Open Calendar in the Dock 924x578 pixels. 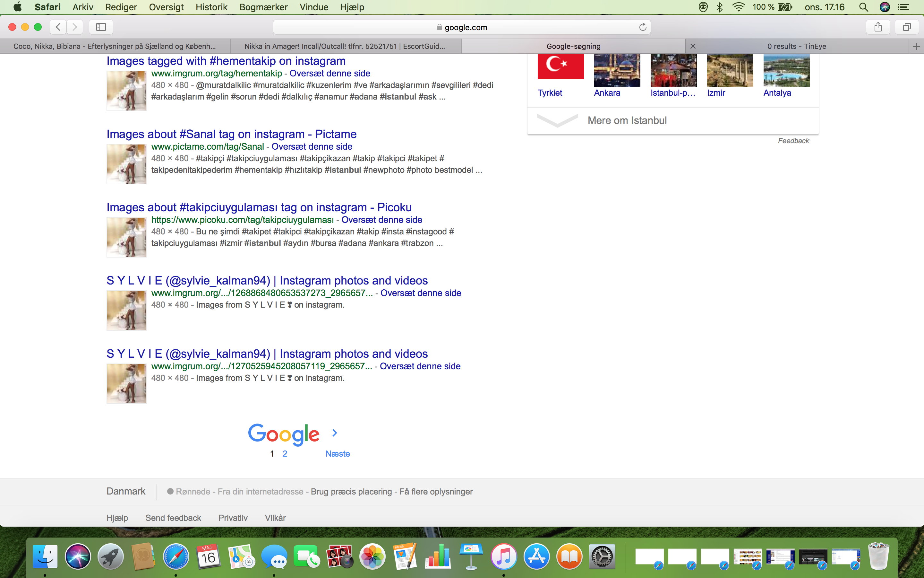[209, 556]
